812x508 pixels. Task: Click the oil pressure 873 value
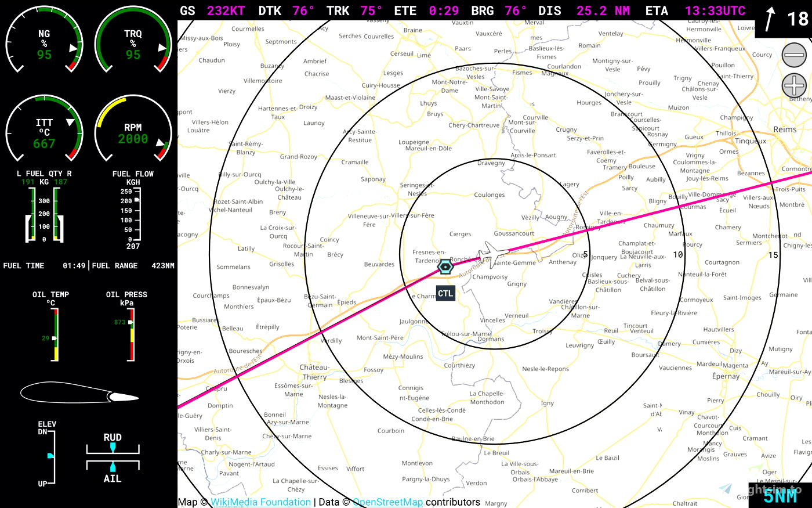click(x=119, y=322)
